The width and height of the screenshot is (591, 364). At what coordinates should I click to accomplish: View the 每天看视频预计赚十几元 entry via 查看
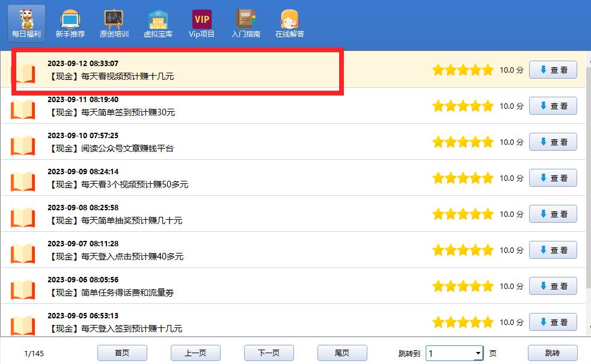tap(553, 70)
